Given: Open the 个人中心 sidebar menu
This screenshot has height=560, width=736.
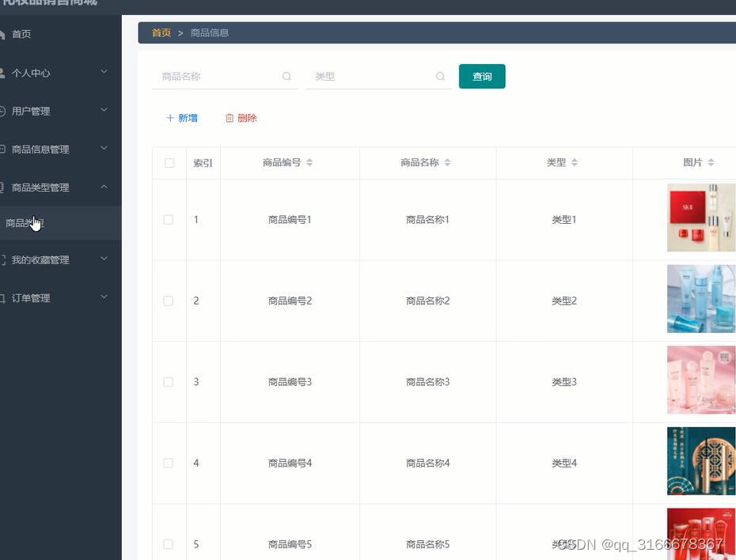Looking at the screenshot, I should coord(61,73).
